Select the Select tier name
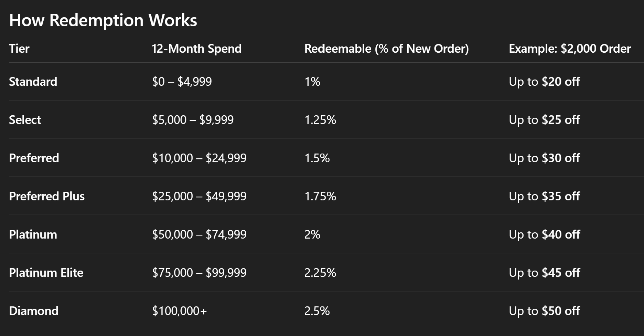644x336 pixels. click(x=25, y=120)
